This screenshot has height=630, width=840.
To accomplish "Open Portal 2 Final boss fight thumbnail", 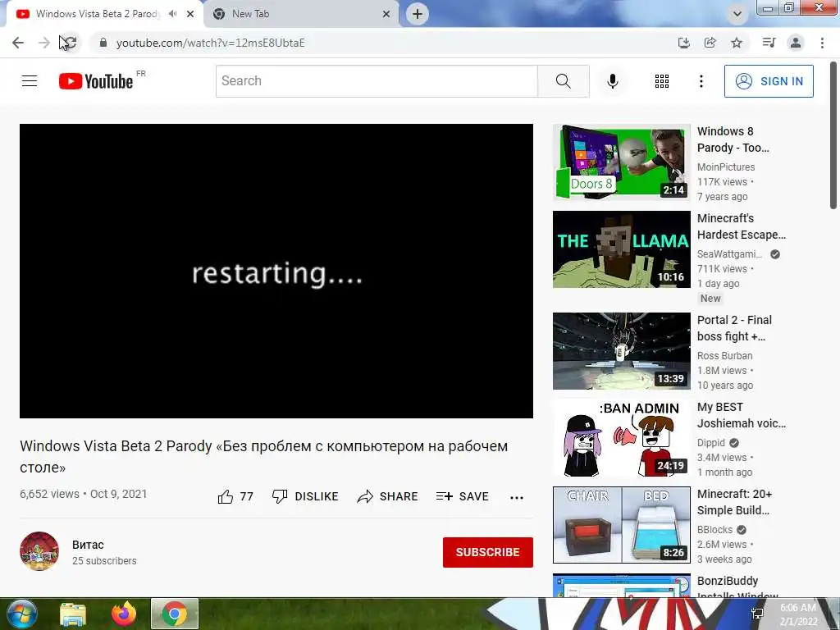I will click(x=622, y=351).
